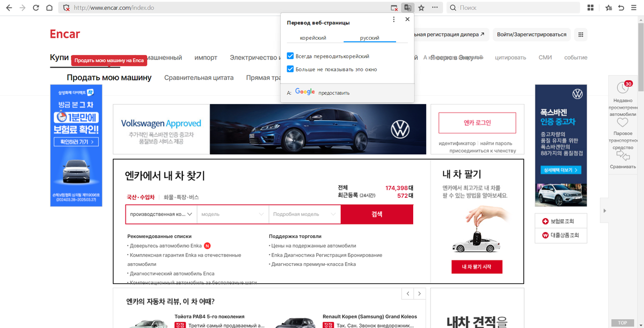Open the compare arrows icon
Image resolution: width=644 pixels, height=328 pixels.
click(x=623, y=156)
